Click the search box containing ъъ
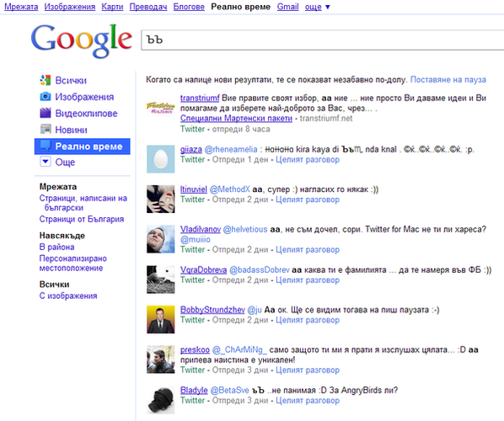Viewport: 504px width, 421px height. tap(323, 40)
